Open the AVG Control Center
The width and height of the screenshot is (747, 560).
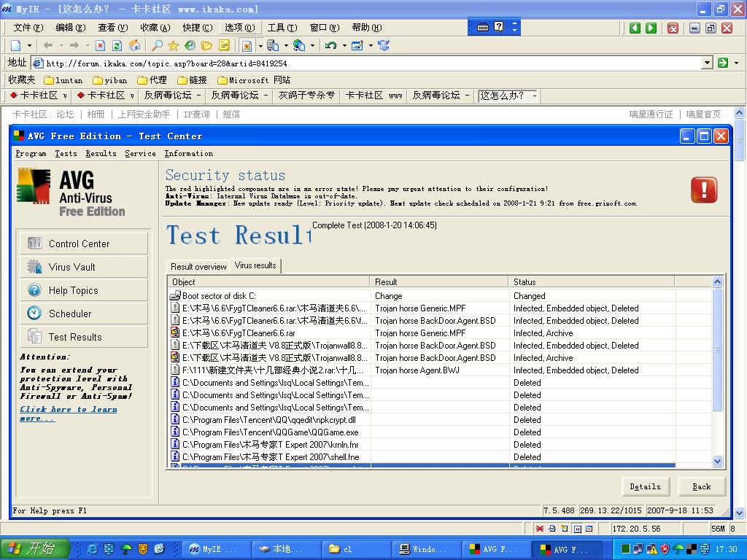pyautogui.click(x=83, y=244)
